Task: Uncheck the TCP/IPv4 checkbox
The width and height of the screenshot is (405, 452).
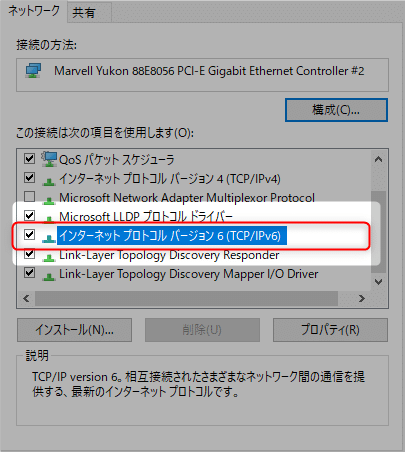Action: [x=29, y=177]
